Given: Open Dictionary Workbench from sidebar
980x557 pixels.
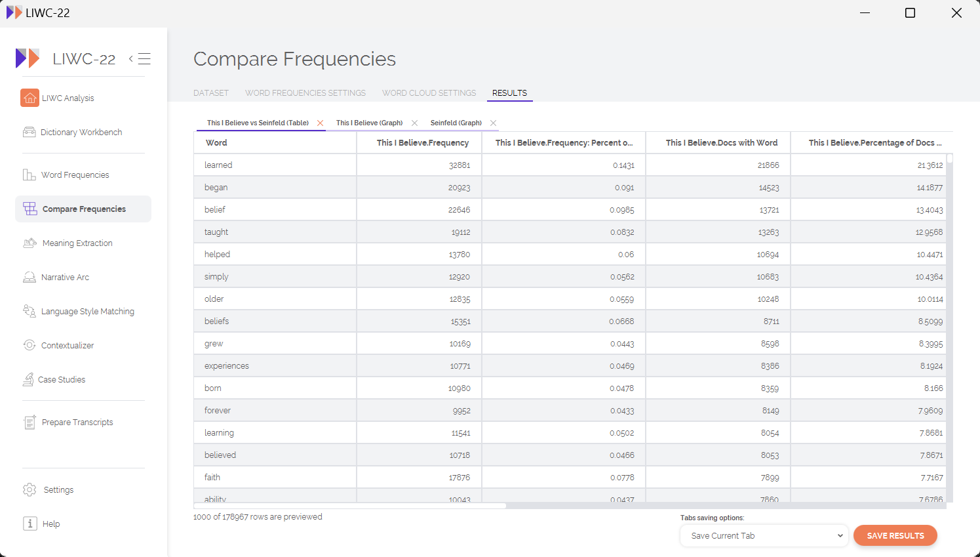Looking at the screenshot, I should coord(81,132).
